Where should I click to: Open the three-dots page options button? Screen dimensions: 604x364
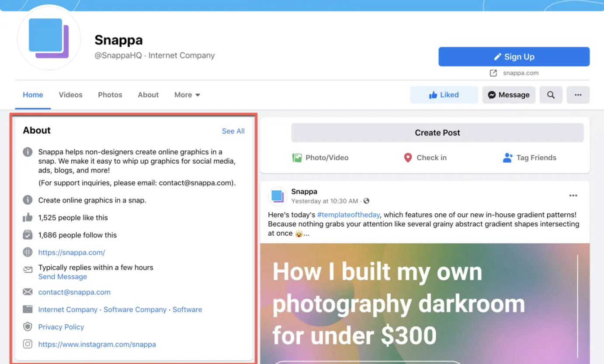click(578, 95)
